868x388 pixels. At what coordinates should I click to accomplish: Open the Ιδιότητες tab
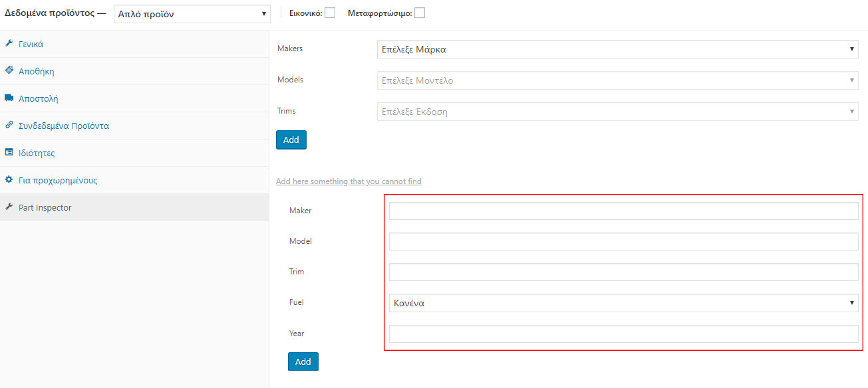point(37,153)
